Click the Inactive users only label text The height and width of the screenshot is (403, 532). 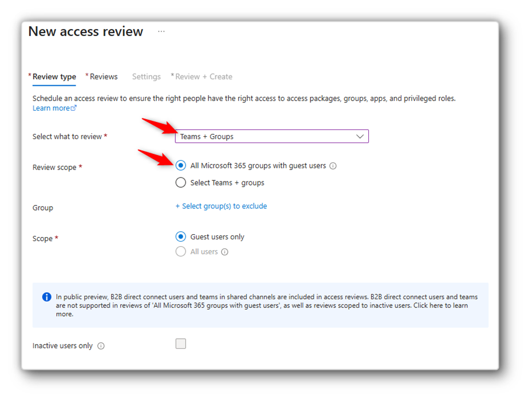click(x=62, y=346)
